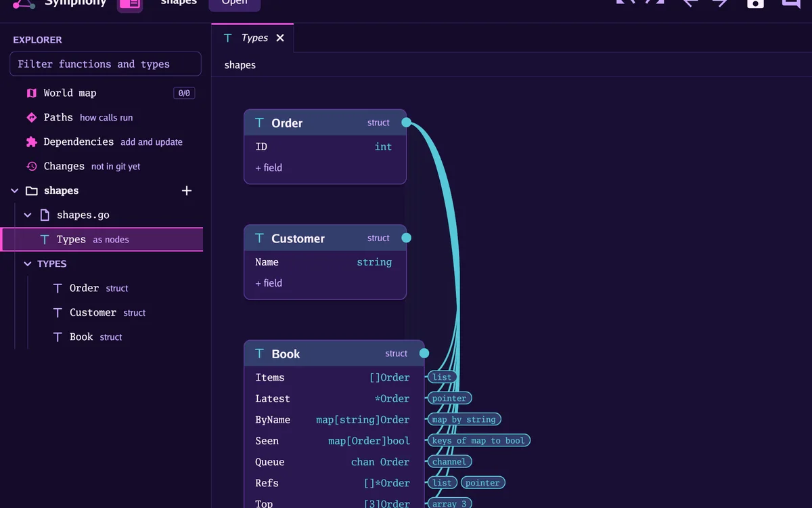This screenshot has height=508, width=812.
Task: Click the 'pointer' tag on the Refs row
Action: pos(483,483)
